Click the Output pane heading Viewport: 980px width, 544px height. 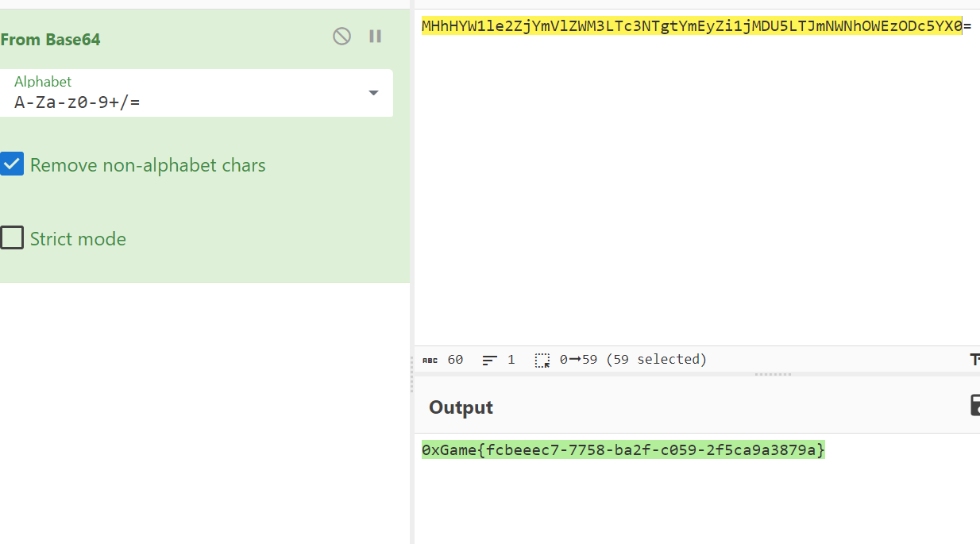(461, 407)
